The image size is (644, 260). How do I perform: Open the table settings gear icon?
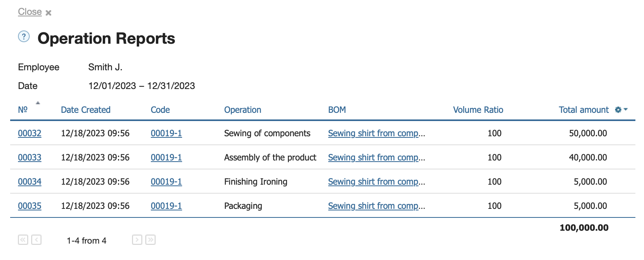pos(618,110)
